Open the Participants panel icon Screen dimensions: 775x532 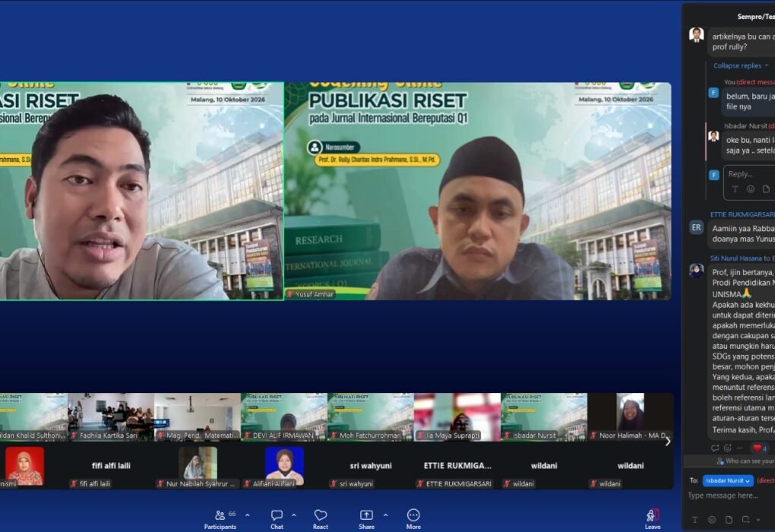coord(220,515)
